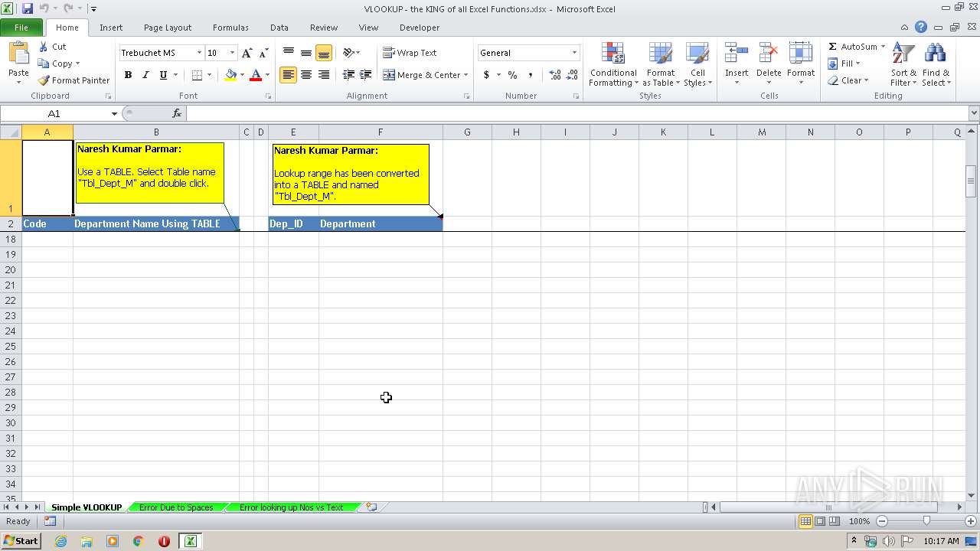Select column G header
This screenshot has height=551, width=980.
[x=467, y=132]
